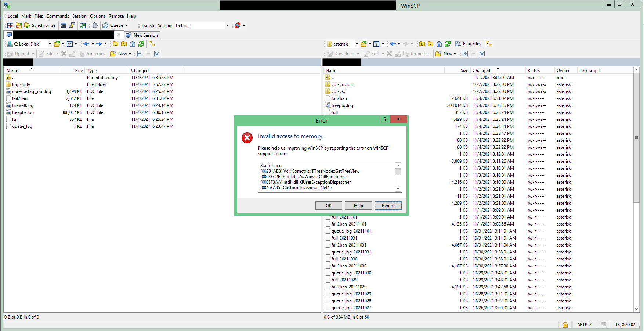Open Find Files in the remote panel

[x=468, y=44]
